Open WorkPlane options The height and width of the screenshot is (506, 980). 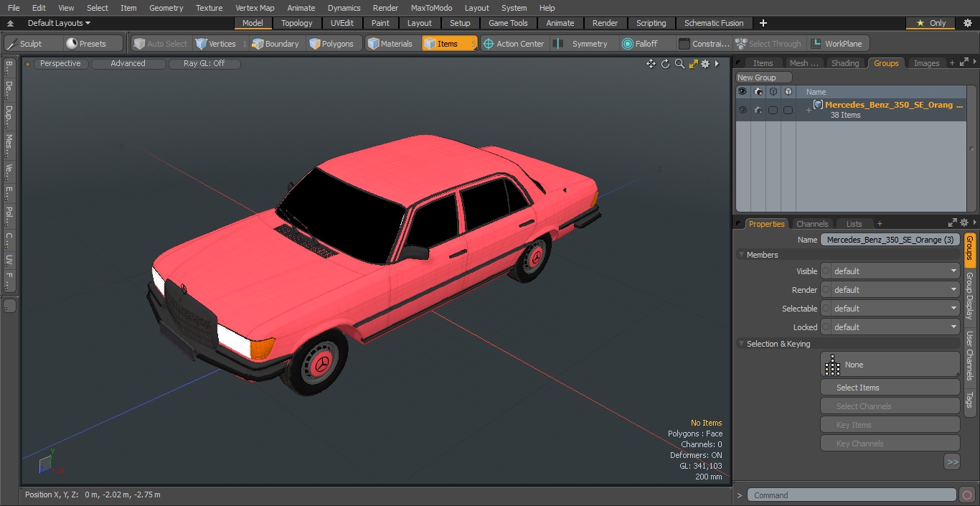tap(837, 44)
